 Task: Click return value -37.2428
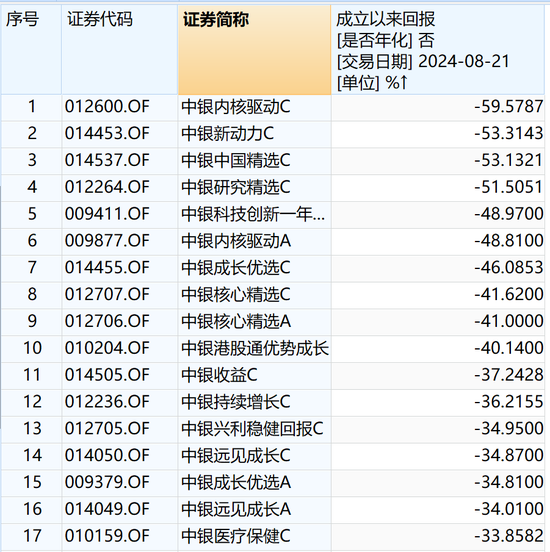click(x=509, y=375)
